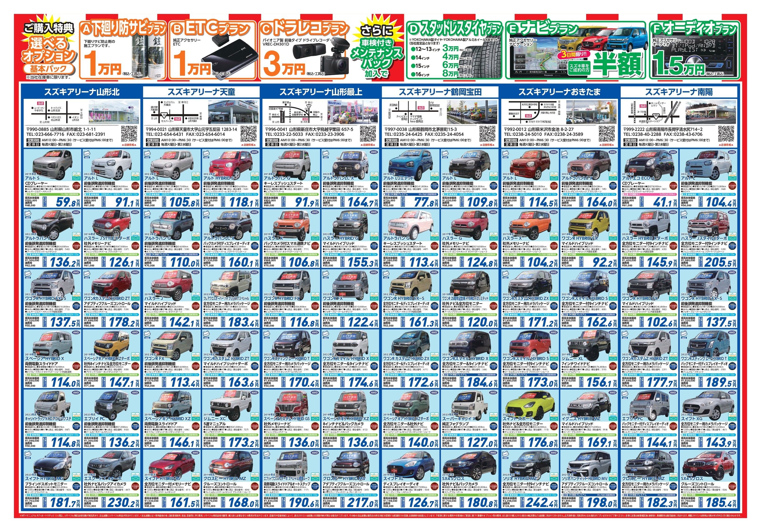Viewport: 761px width, 532px height.
Task: Click the スズキアリーナ天童 store header
Action: point(201,92)
